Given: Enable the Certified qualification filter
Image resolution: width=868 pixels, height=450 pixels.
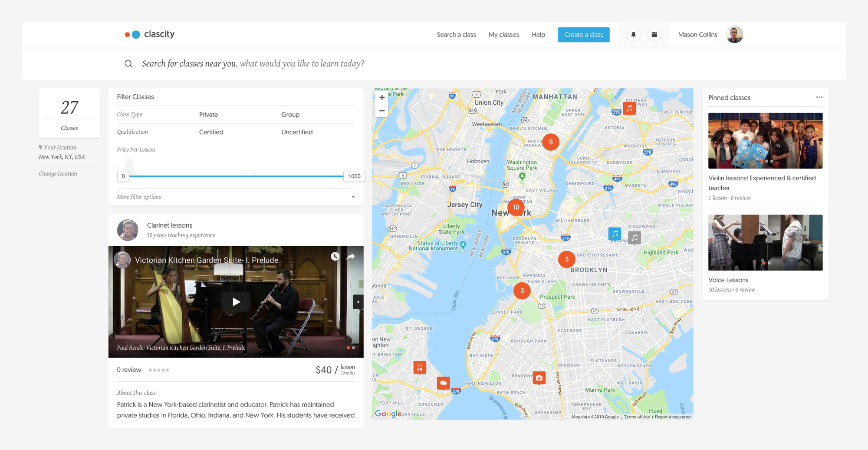Looking at the screenshot, I should click(x=211, y=132).
